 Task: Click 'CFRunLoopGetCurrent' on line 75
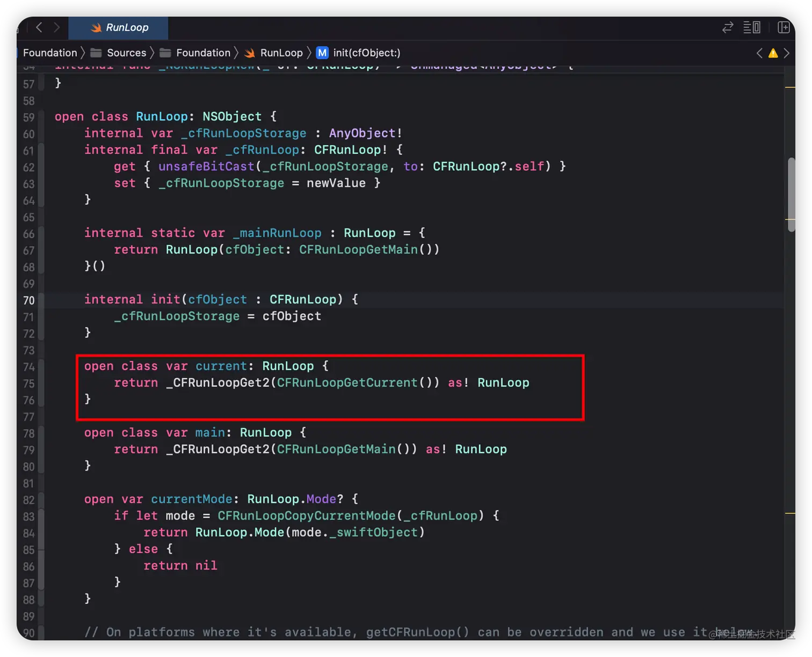coord(347,383)
